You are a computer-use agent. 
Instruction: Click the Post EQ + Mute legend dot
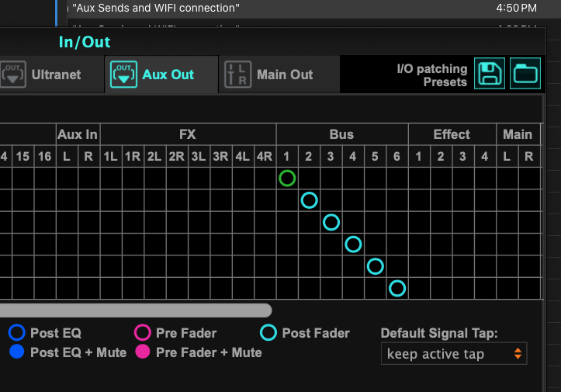point(17,352)
